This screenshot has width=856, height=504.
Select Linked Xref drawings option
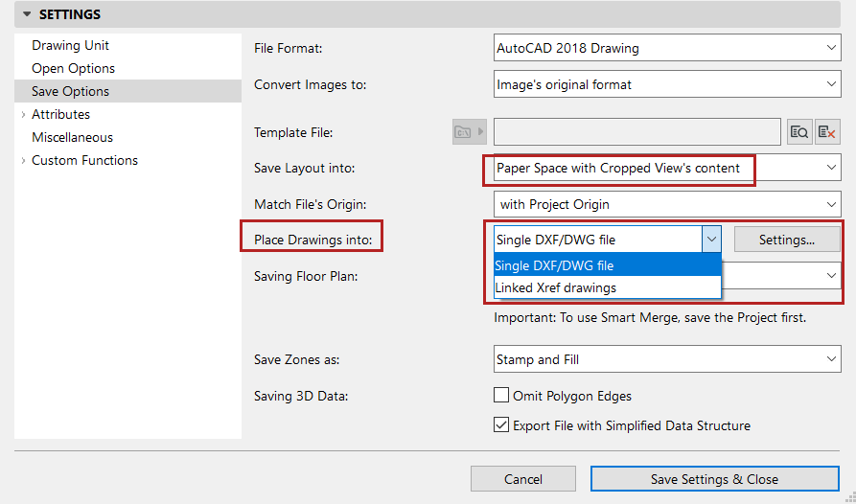556,287
